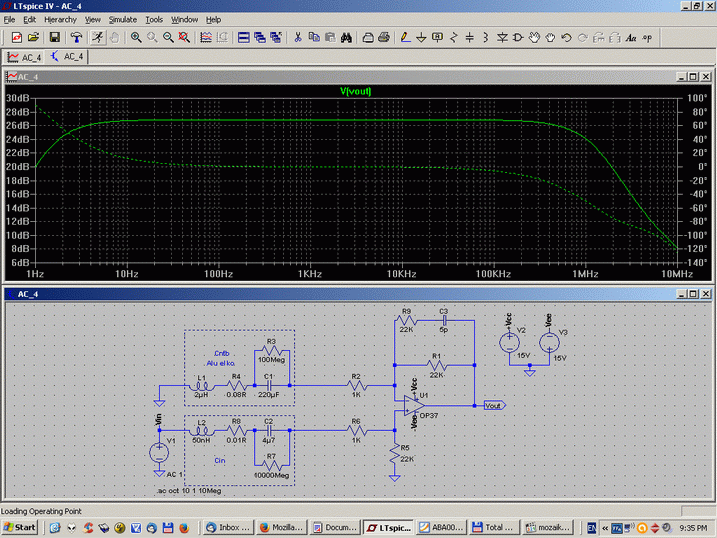Image resolution: width=717 pixels, height=538 pixels.
Task: Print using the printer icon
Action: click(384, 37)
